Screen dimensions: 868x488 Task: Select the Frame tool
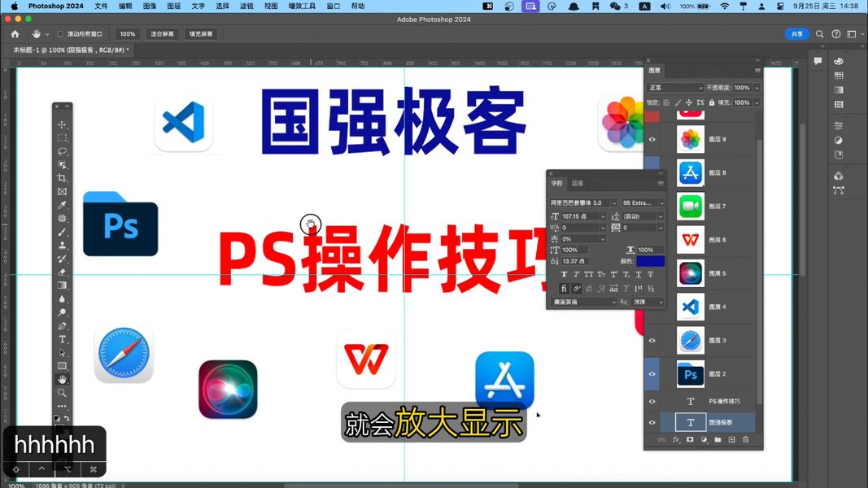point(62,191)
